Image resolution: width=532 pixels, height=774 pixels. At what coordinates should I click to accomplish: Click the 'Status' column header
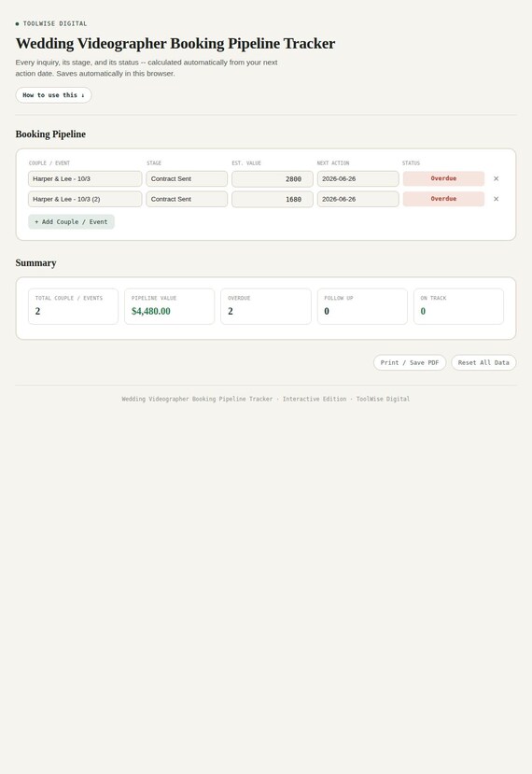click(x=411, y=162)
